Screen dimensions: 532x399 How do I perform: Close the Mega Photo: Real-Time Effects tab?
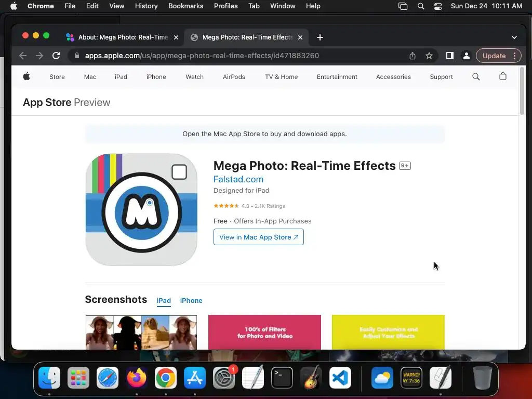(x=300, y=37)
